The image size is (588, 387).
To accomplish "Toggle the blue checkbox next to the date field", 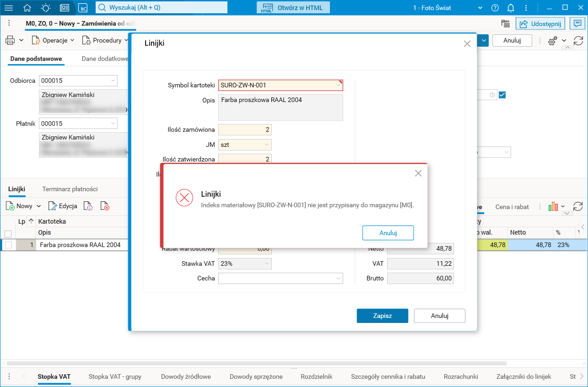I will coord(502,95).
